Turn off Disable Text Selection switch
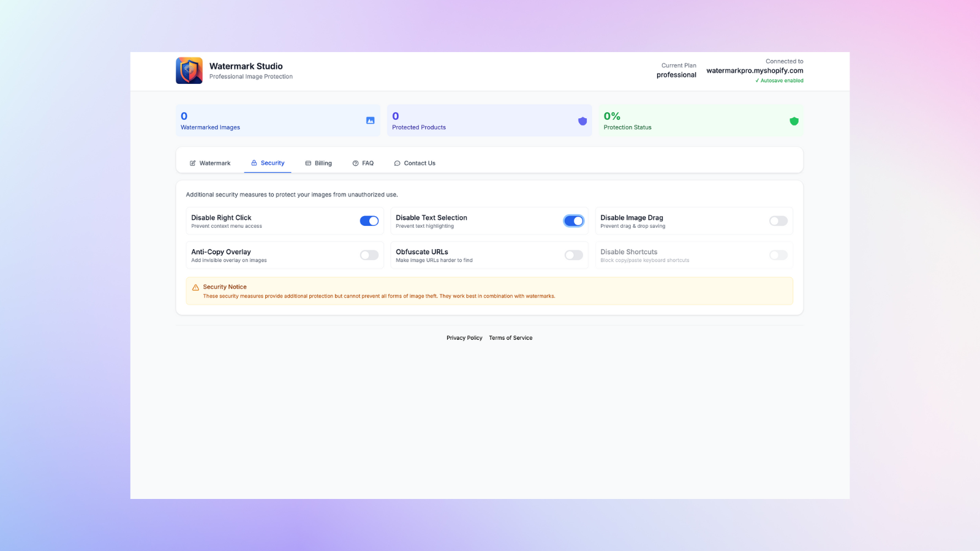 tap(573, 221)
